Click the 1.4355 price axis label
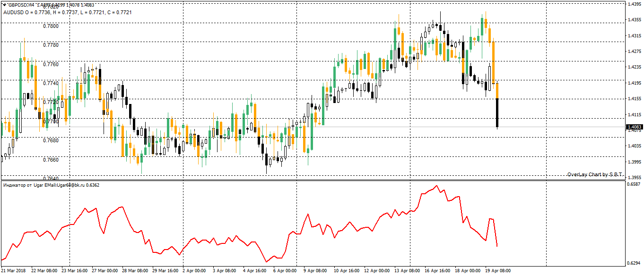Viewport: 644px width, 276px height. tap(634, 20)
